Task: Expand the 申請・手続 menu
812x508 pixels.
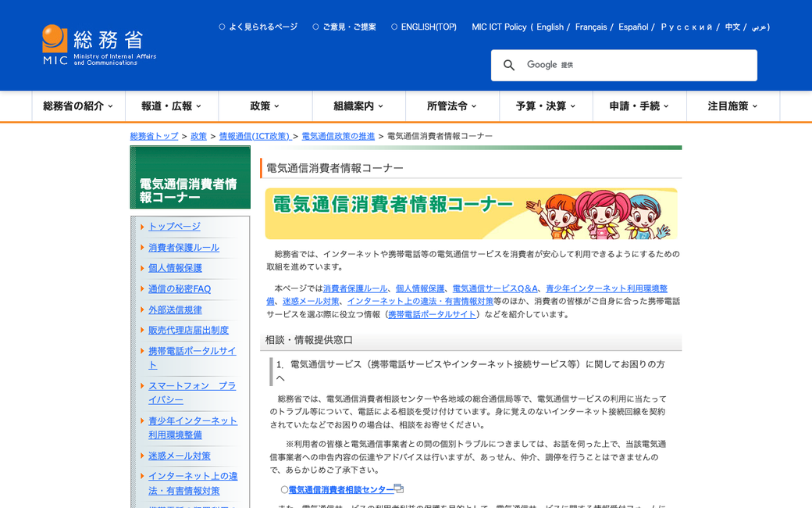Action: pos(639,106)
